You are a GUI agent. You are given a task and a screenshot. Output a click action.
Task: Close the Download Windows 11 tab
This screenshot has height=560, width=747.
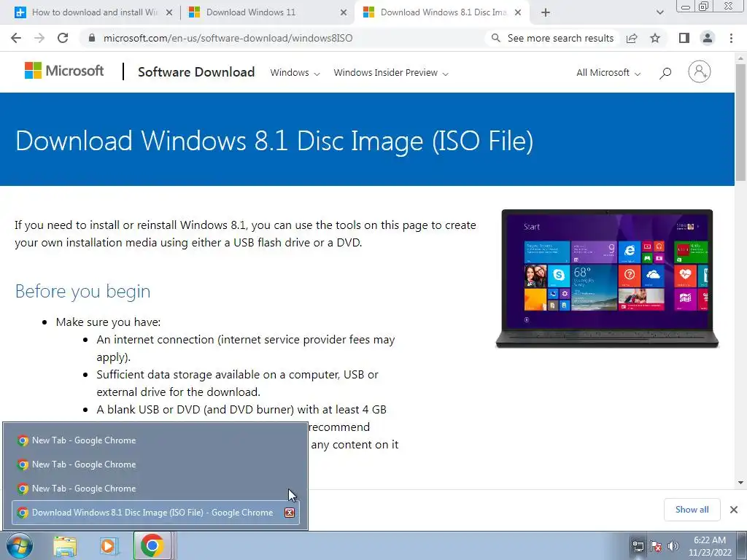(344, 12)
